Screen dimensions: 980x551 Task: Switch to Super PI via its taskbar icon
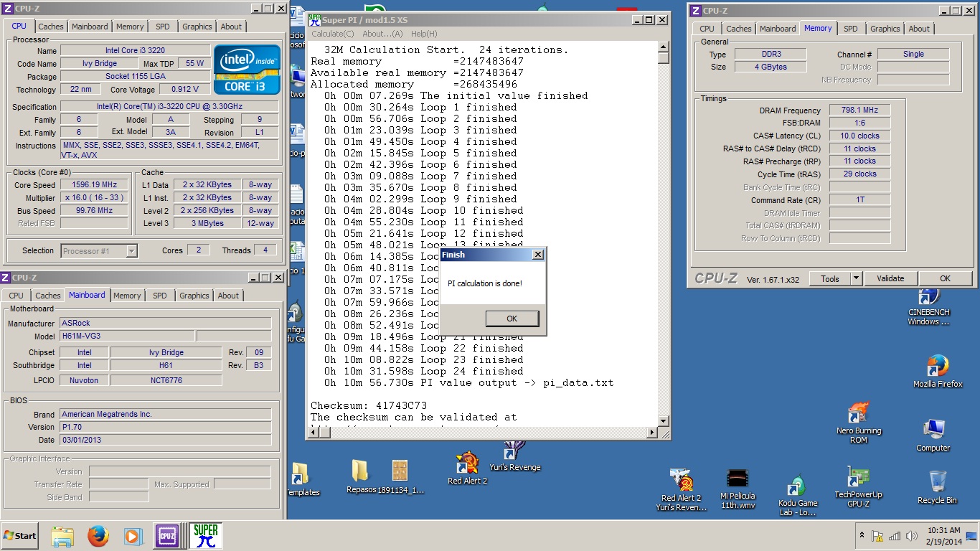click(x=205, y=536)
